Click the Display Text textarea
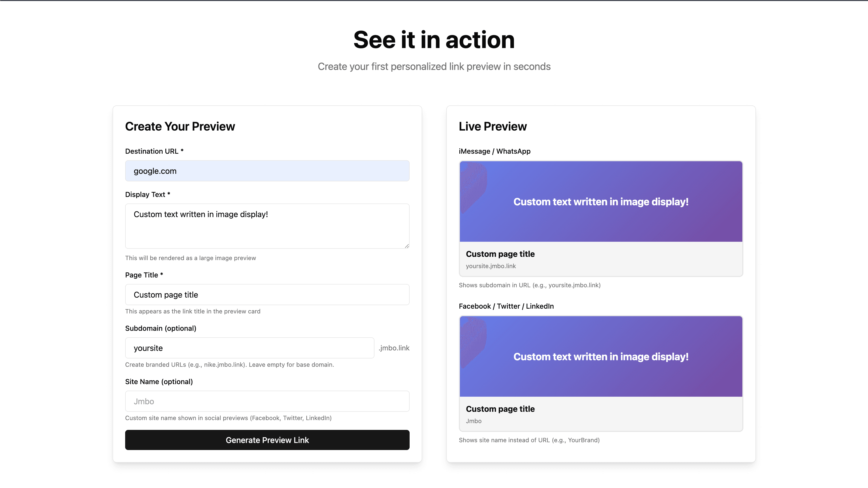868x488 pixels. coord(267,226)
